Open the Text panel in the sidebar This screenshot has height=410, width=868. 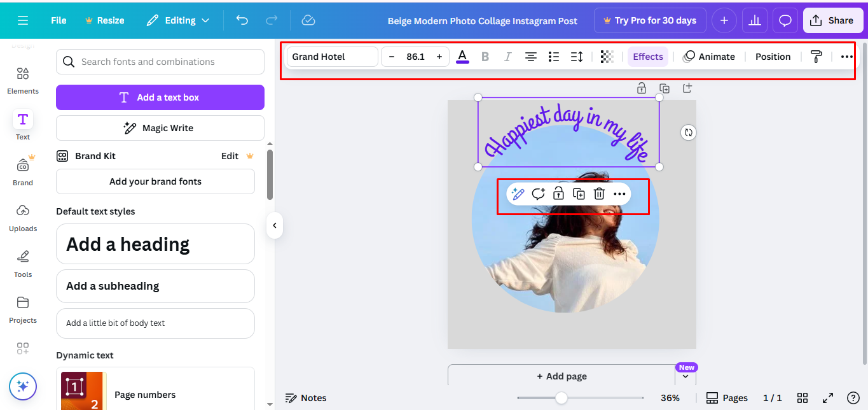pyautogui.click(x=22, y=124)
